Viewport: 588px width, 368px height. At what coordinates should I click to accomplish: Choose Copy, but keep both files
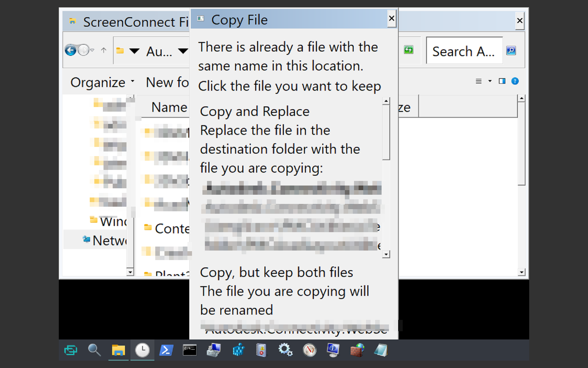(x=276, y=272)
